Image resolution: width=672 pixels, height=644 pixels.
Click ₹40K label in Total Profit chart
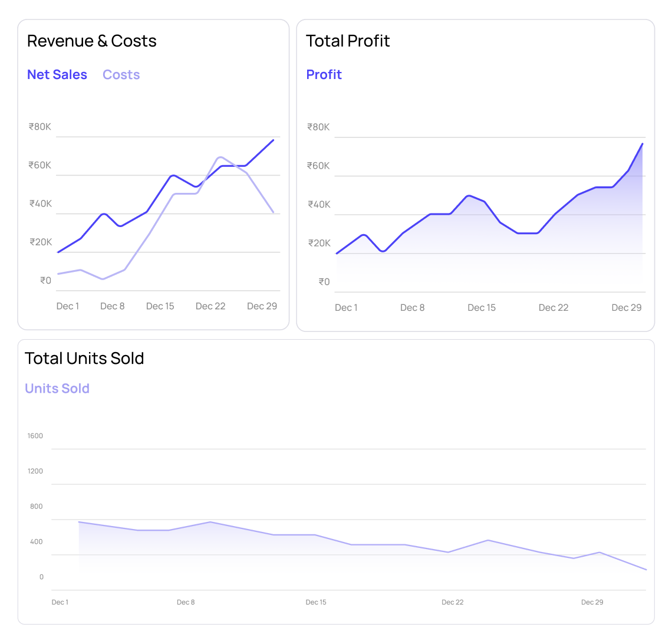pyautogui.click(x=318, y=205)
